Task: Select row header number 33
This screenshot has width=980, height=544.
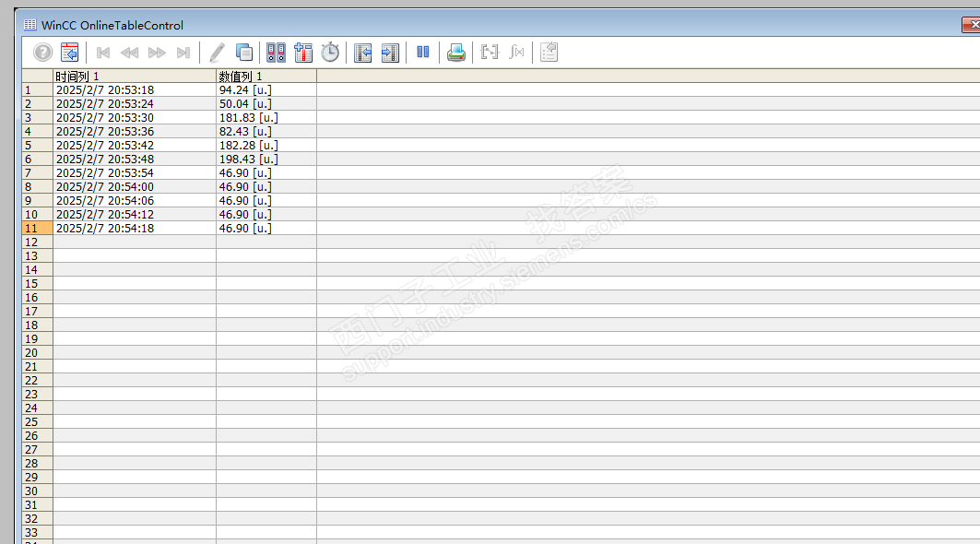Action: coord(38,533)
